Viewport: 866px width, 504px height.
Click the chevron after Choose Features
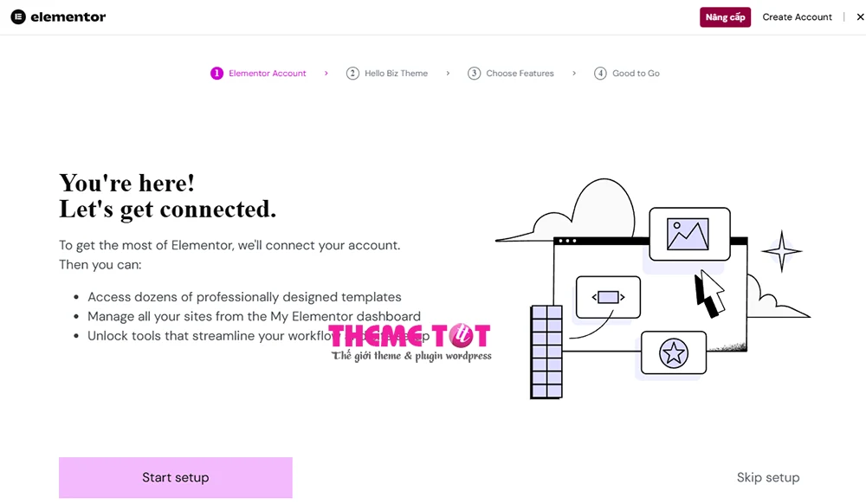coord(573,73)
